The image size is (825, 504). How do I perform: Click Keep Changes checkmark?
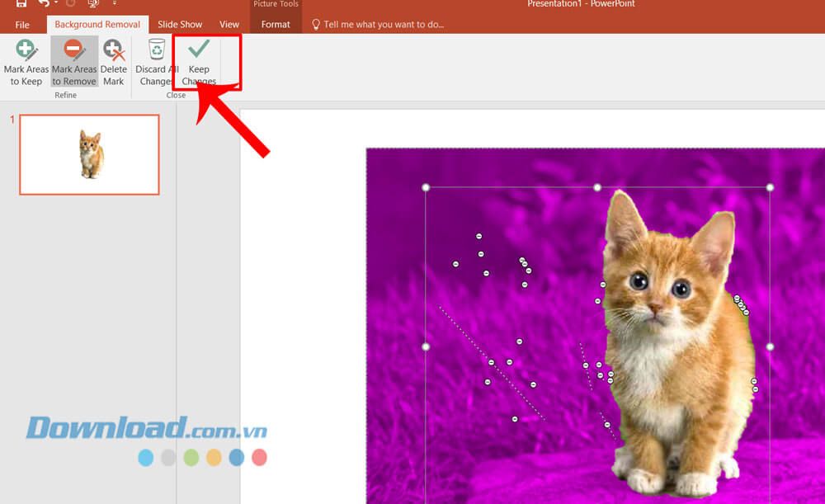point(199,49)
